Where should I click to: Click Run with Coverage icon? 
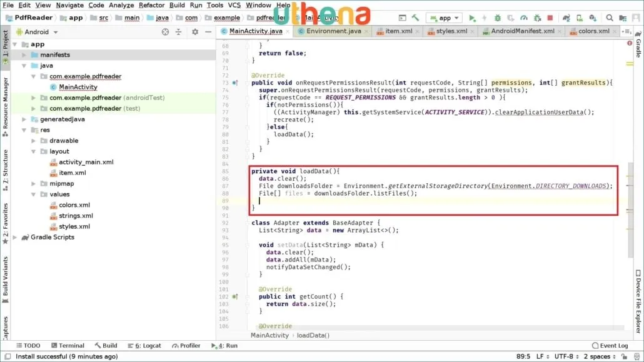pos(511,18)
